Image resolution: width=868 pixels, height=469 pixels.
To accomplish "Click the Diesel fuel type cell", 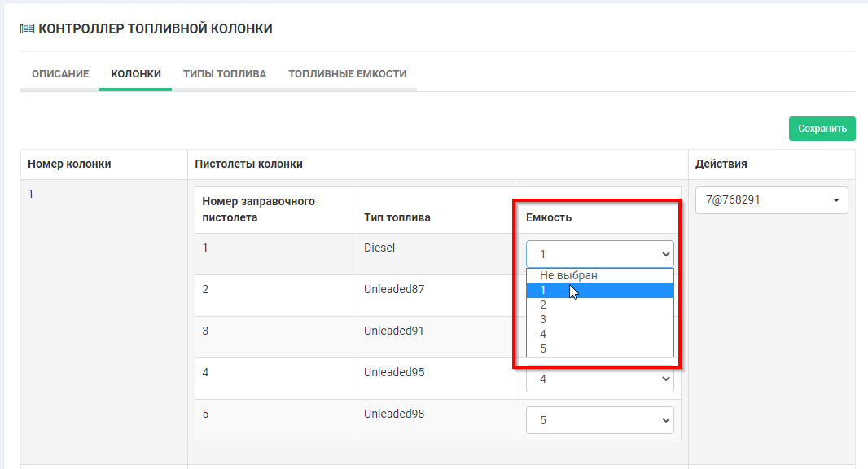I will pyautogui.click(x=379, y=248).
